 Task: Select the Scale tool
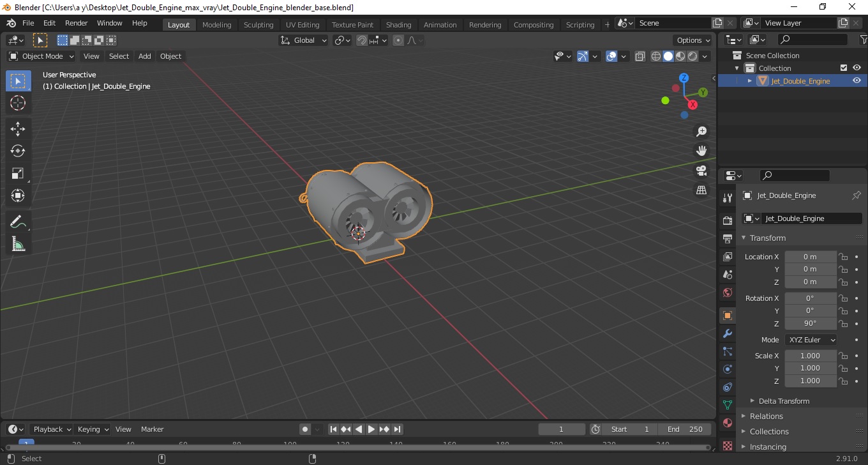click(x=18, y=173)
